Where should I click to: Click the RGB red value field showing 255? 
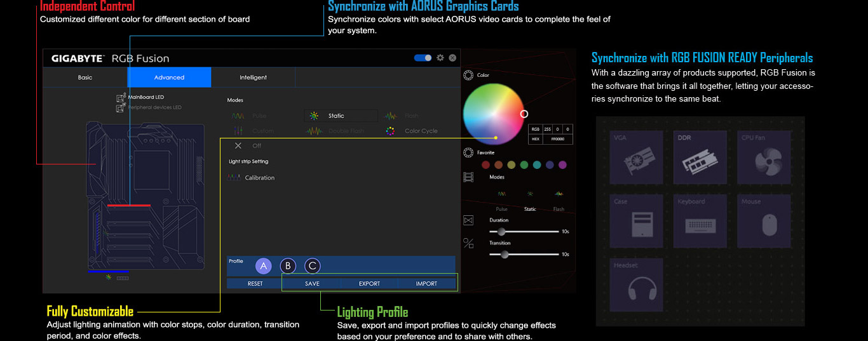pos(548,129)
